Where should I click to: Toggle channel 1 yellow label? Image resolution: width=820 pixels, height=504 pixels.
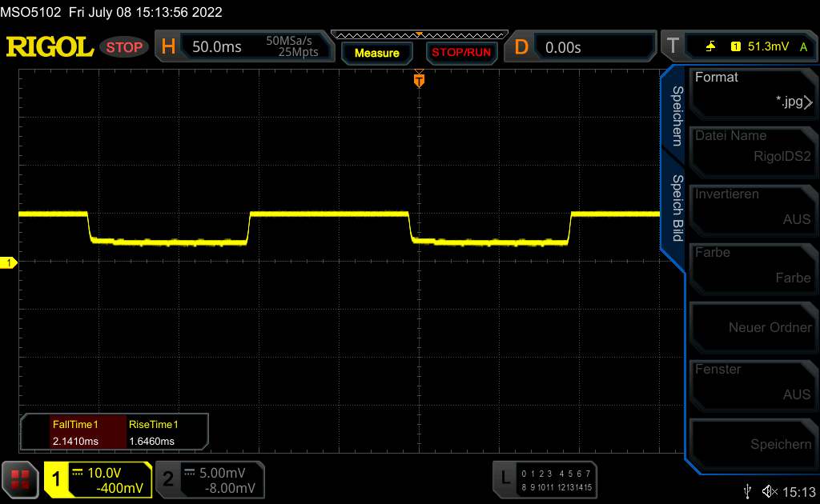[57, 479]
